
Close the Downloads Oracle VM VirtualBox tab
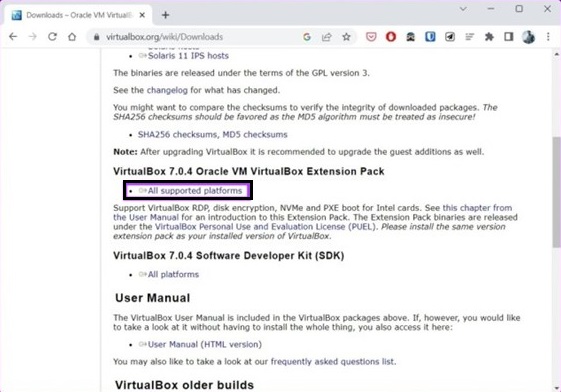pos(142,15)
